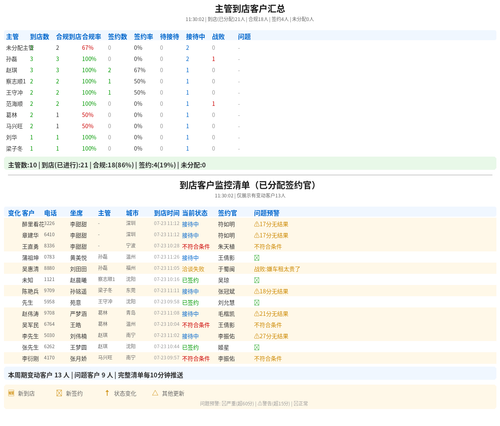Click agent name 严梦茜
Screen dimensions: 500x426
(78, 314)
